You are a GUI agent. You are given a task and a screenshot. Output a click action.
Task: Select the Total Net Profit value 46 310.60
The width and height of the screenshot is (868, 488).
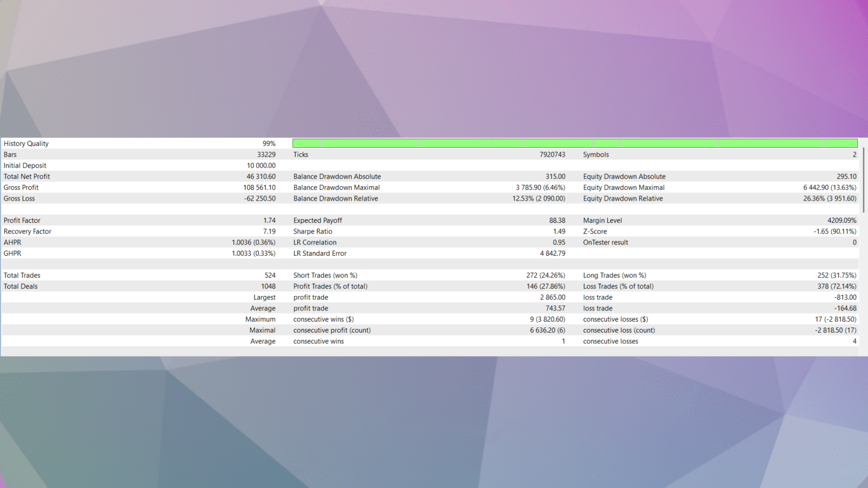(261, 177)
